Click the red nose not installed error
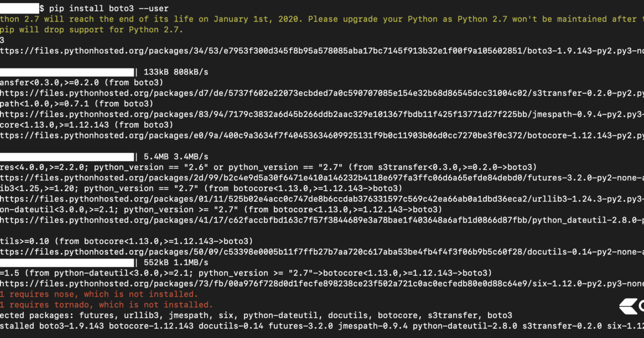 tap(99, 294)
